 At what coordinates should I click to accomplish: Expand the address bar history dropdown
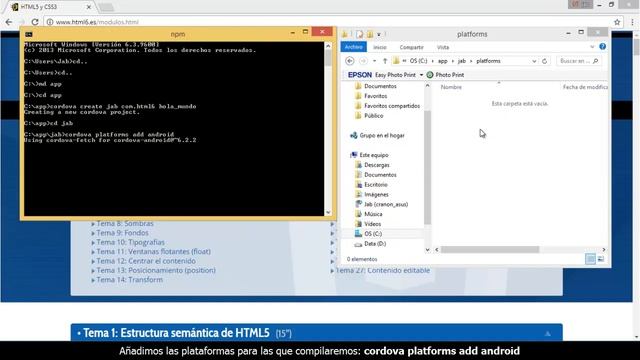point(534,61)
